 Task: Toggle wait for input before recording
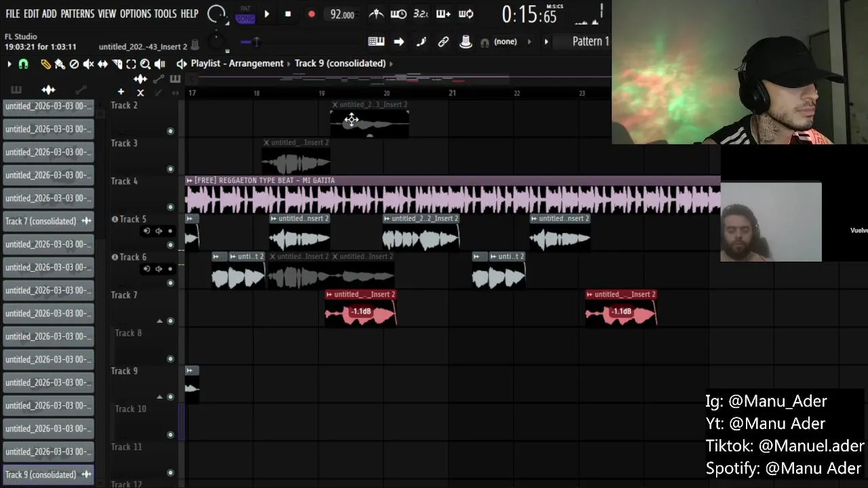[x=399, y=14]
